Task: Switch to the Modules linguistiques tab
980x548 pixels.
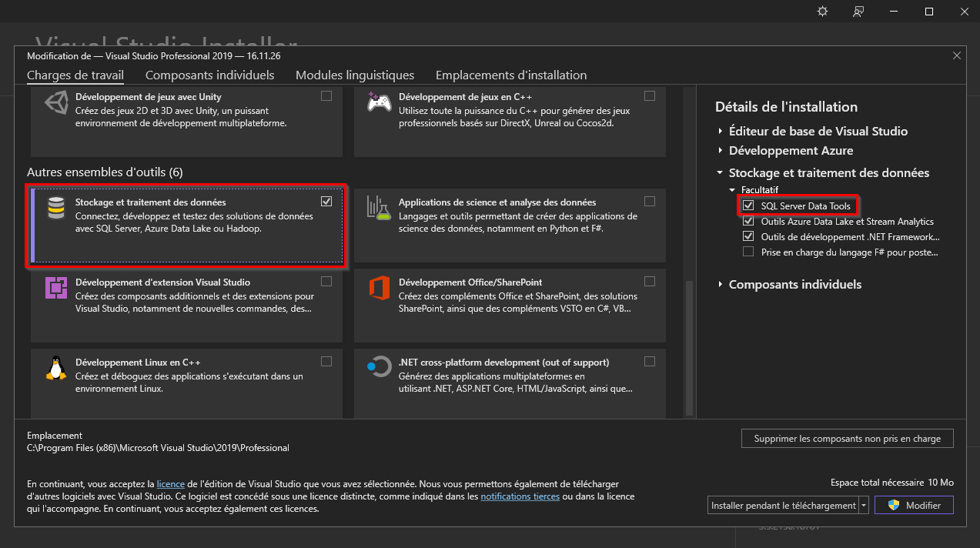Action: click(x=355, y=75)
